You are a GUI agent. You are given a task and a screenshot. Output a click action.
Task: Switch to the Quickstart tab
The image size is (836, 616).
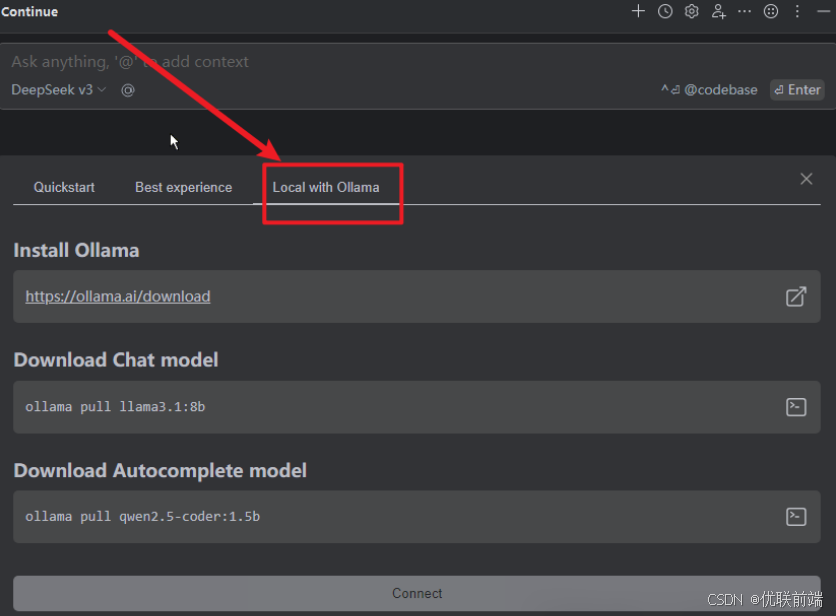[x=64, y=187]
